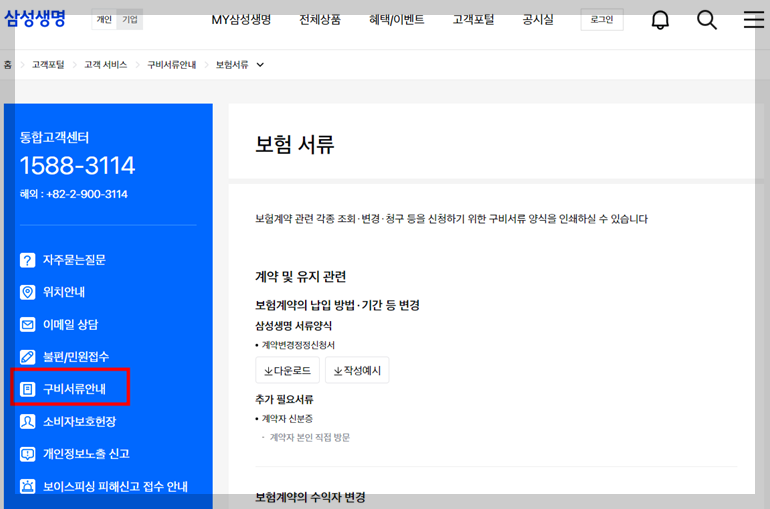Click the 삼성생명 서류양식 subheading
Image resolution: width=770 pixels, height=509 pixels.
click(x=294, y=326)
